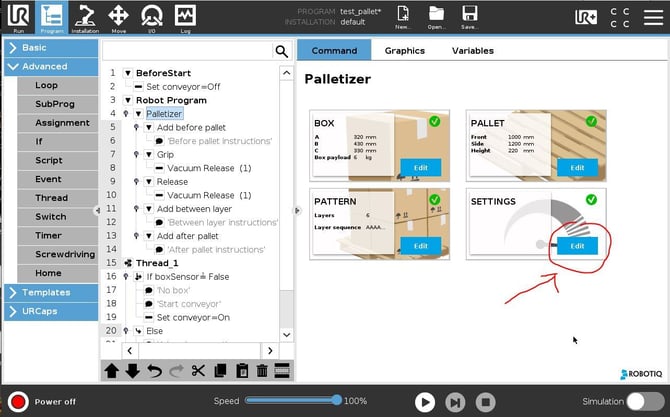The height and width of the screenshot is (417, 670).
Task: Move selected node up with arrow
Action: (112, 371)
